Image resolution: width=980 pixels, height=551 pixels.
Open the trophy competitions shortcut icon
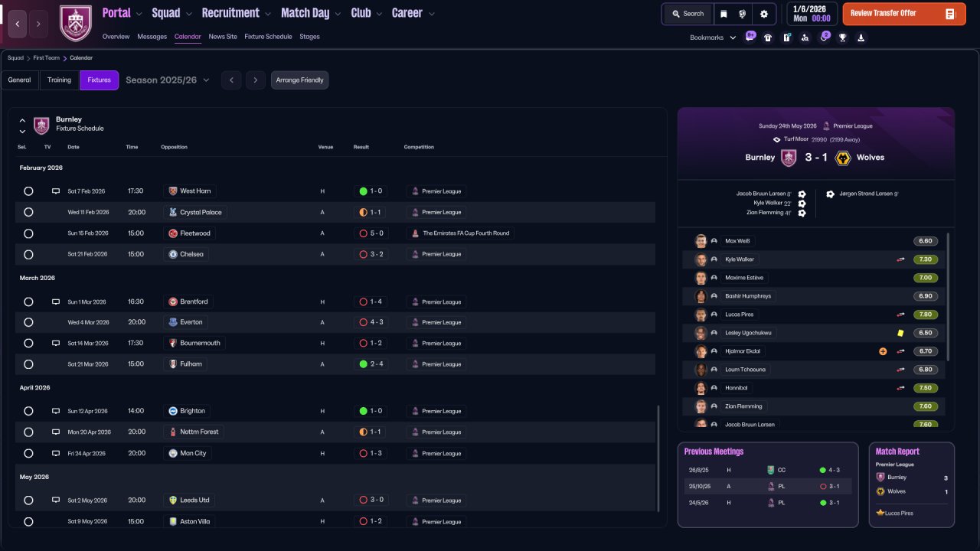[842, 37]
